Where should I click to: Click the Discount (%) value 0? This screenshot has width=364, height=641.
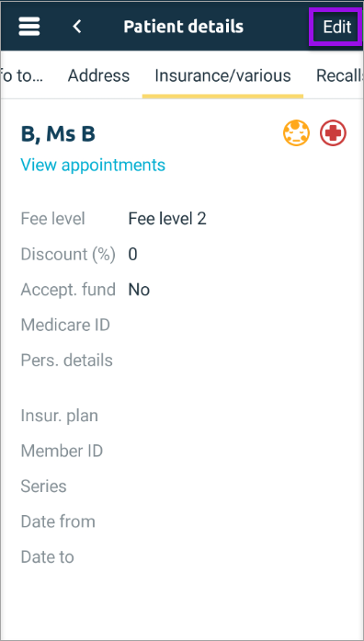(x=132, y=254)
